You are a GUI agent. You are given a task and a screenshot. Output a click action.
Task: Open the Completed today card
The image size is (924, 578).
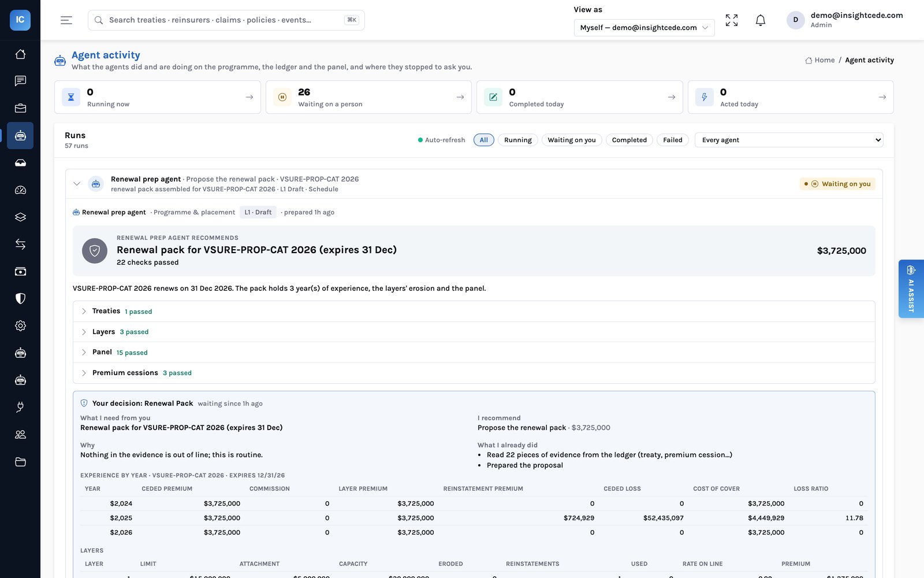click(x=579, y=97)
